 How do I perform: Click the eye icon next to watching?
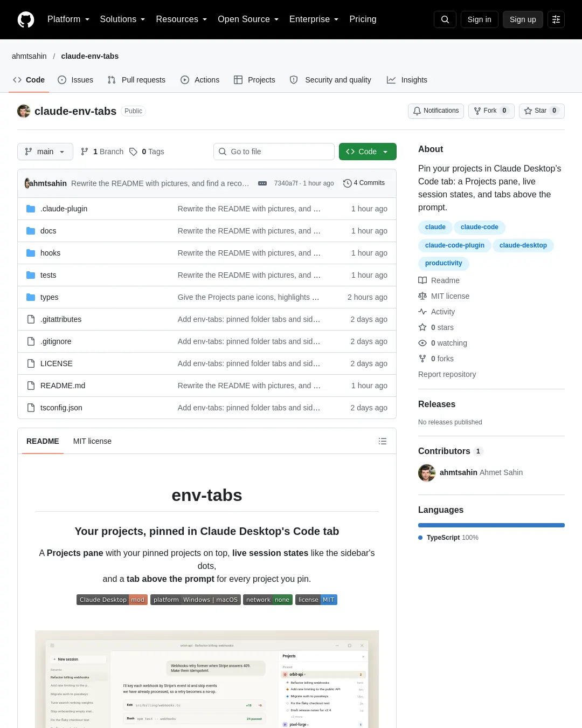pos(422,343)
